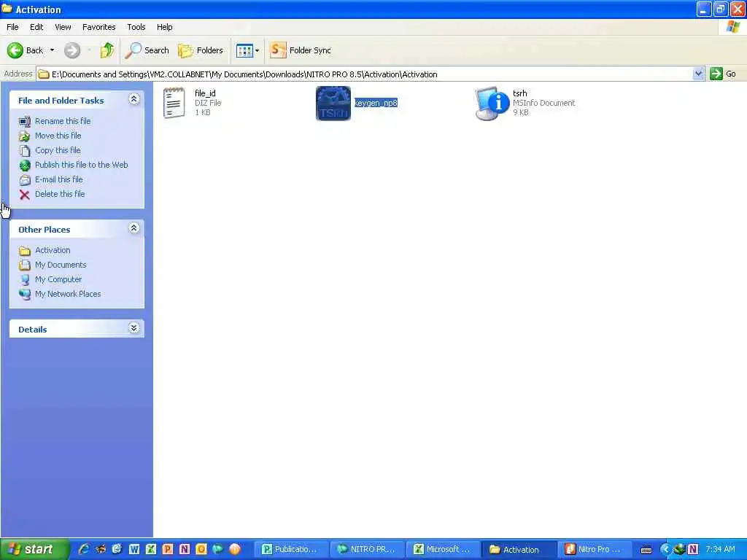747x560 pixels.
Task: Launch PowerPoint from Quick Launch
Action: pyautogui.click(x=168, y=549)
